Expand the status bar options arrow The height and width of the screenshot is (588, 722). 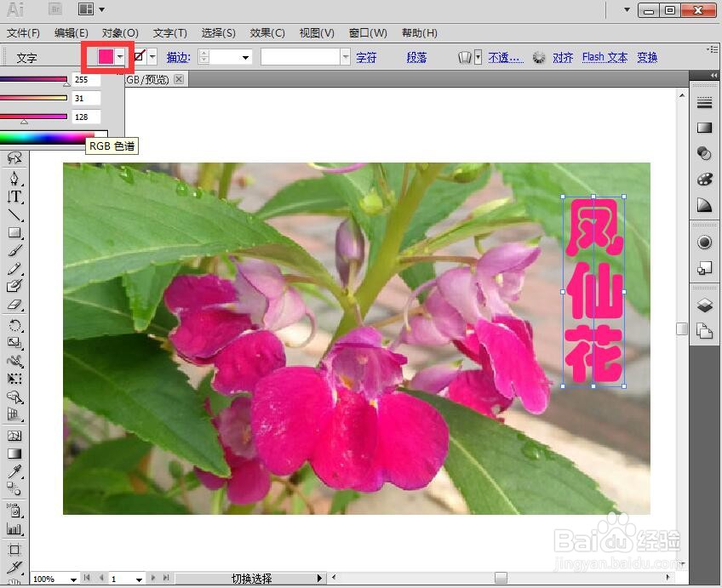[x=320, y=579]
